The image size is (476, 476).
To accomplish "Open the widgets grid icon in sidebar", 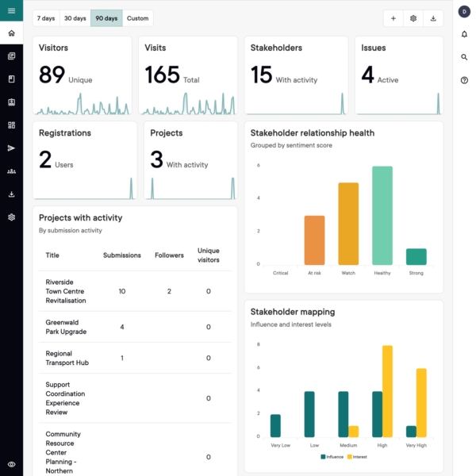I will point(12,125).
